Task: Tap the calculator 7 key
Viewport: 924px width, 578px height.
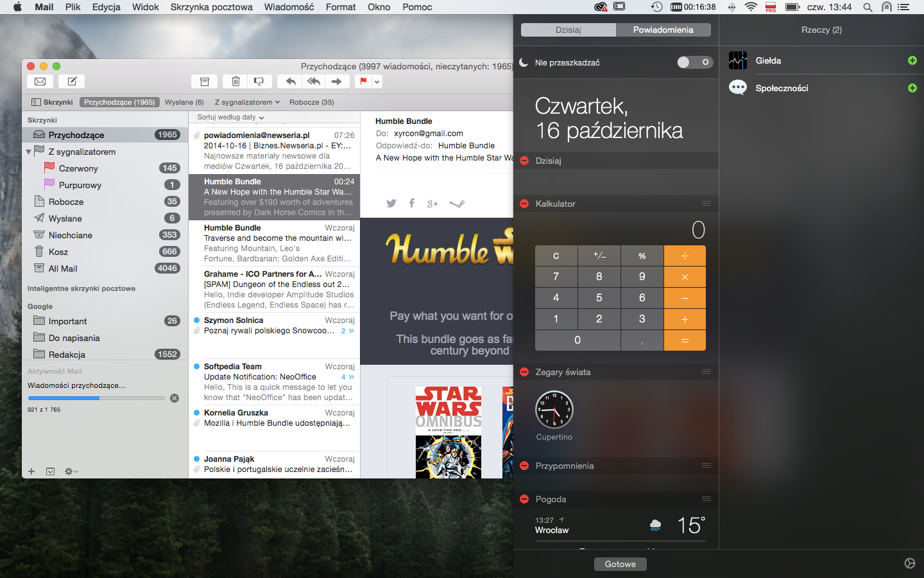Action: (x=556, y=277)
